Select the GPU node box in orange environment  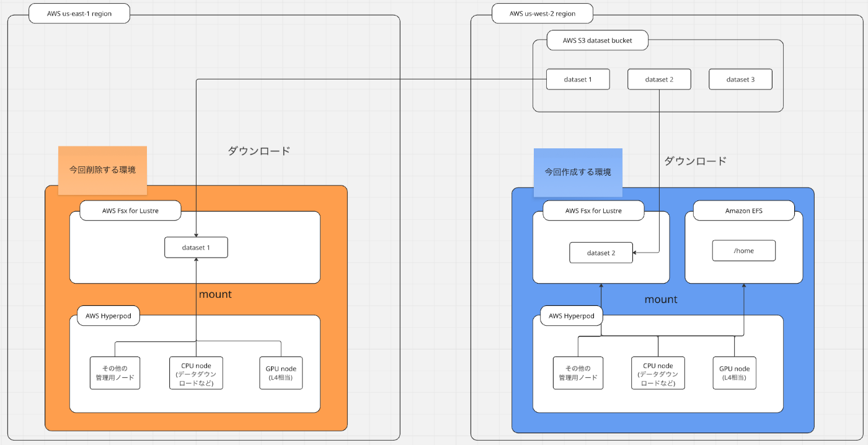[281, 373]
